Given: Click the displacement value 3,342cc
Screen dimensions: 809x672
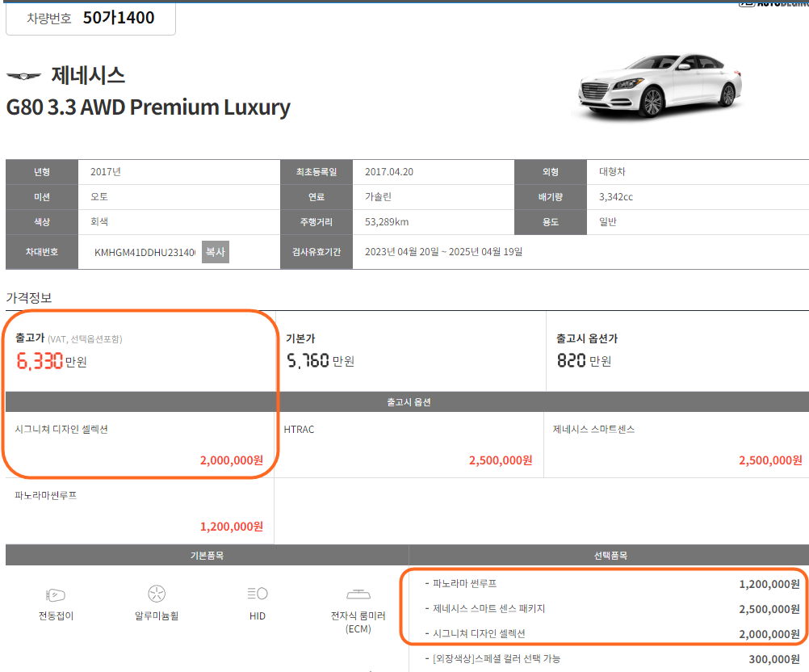Looking at the screenshot, I should click(x=616, y=197).
